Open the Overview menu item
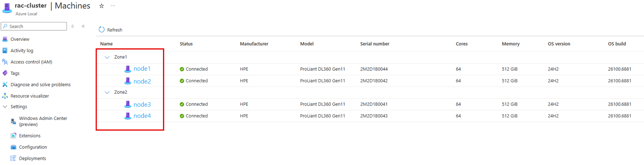The height and width of the screenshot is (165, 644). click(20, 39)
